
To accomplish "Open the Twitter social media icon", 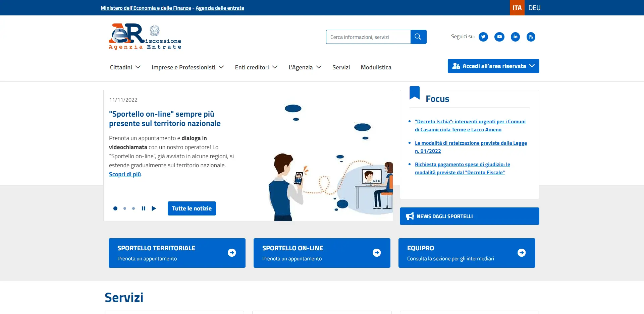I will 483,37.
